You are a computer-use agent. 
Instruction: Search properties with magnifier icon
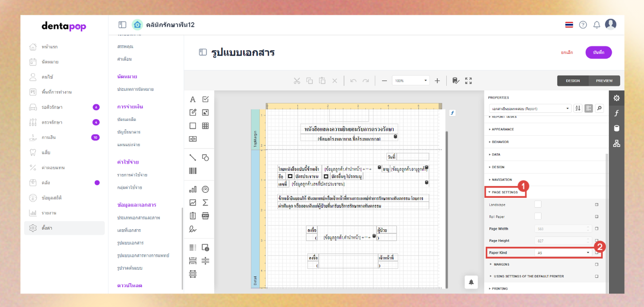599,109
